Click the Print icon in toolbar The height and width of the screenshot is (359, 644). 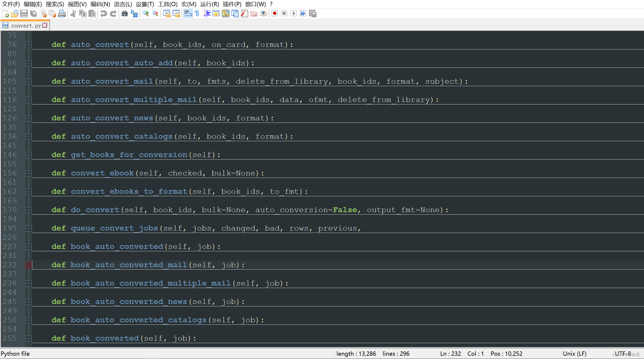[62, 13]
